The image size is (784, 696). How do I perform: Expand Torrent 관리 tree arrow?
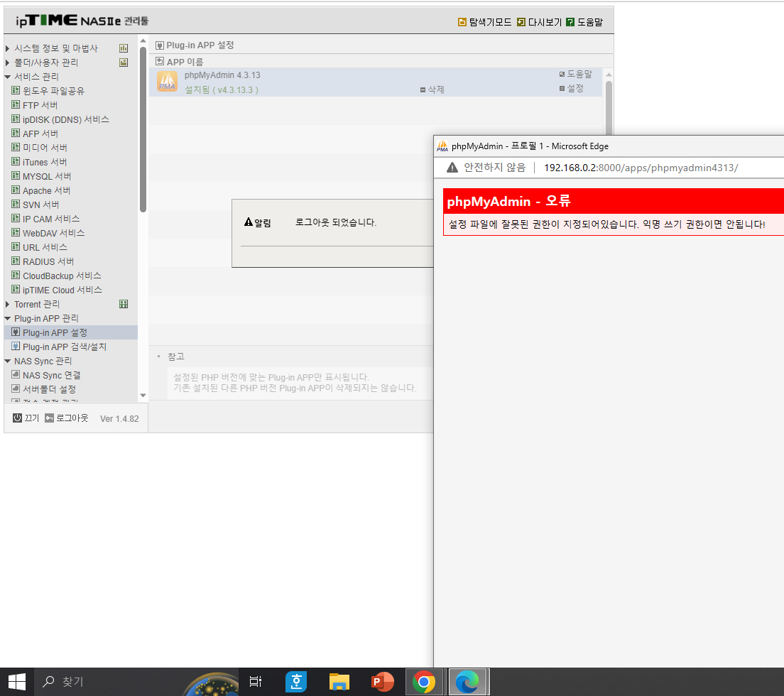[7, 305]
